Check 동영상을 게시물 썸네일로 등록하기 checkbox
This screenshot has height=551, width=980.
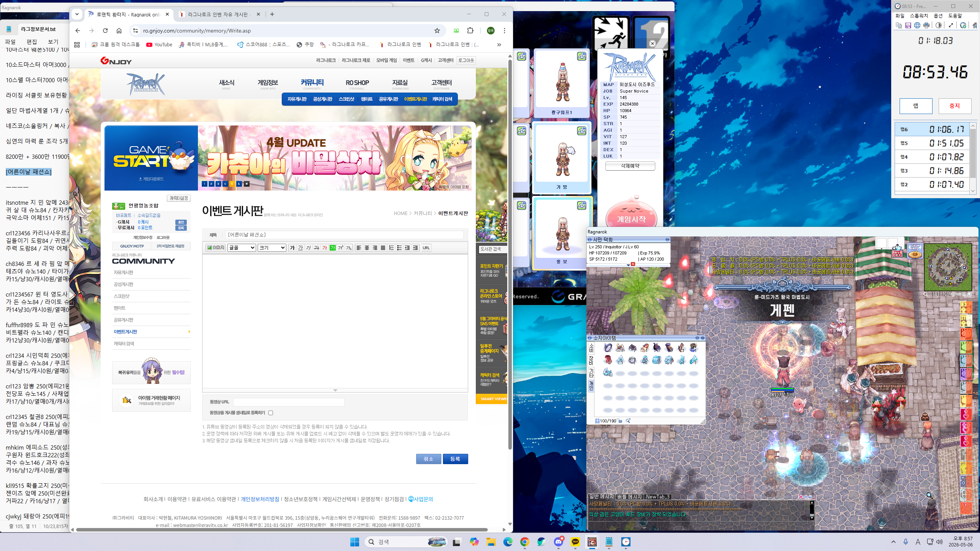pyautogui.click(x=271, y=413)
